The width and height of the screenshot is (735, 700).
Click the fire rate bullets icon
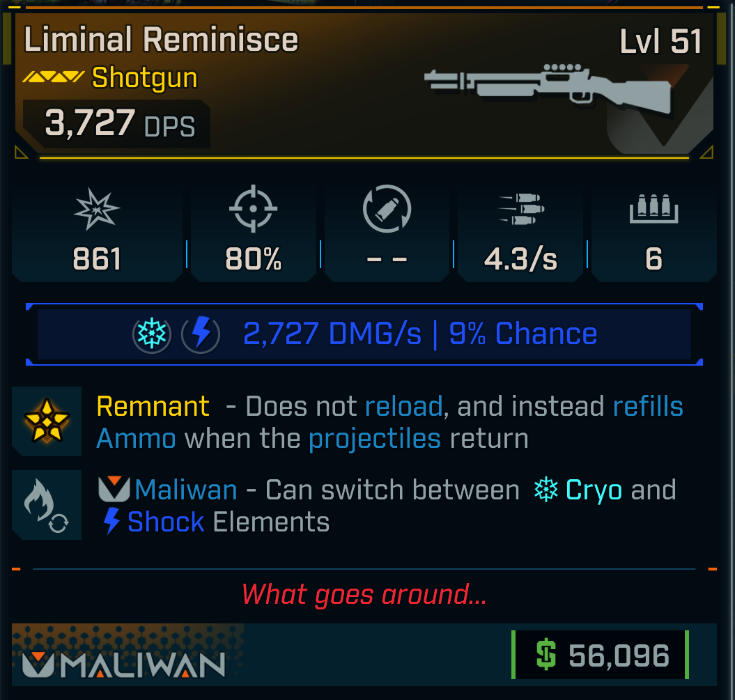pos(521,208)
